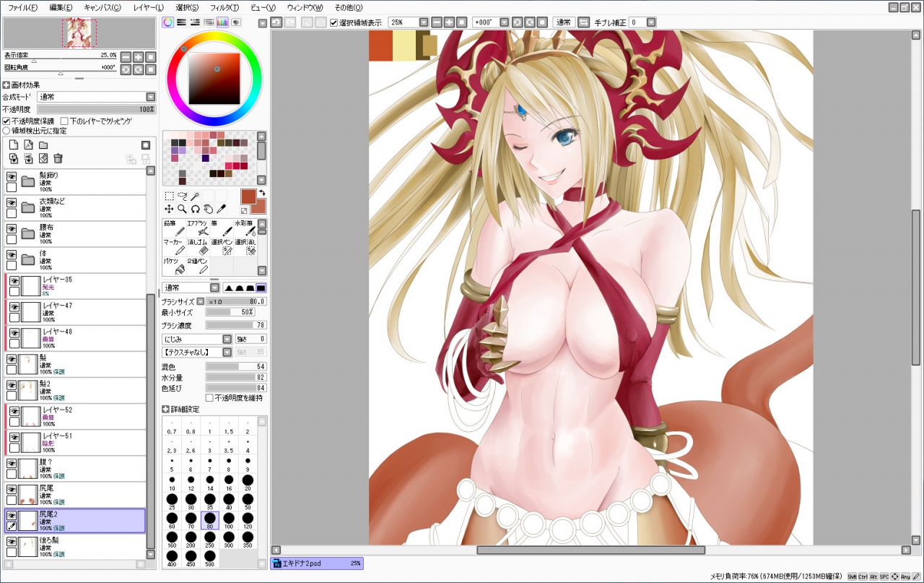This screenshot has height=583, width=924.
Task: Select the 水彩筆 (watercolor) tool
Action: point(245,228)
